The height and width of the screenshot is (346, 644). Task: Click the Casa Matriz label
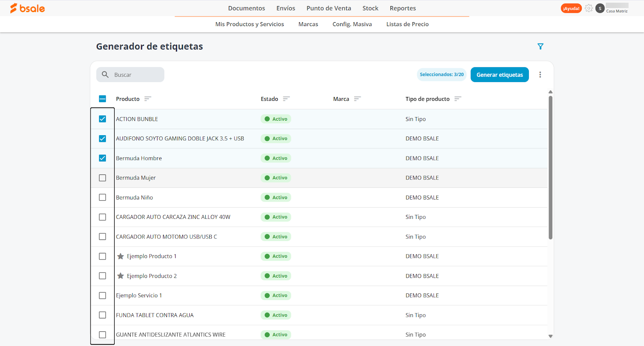617,11
